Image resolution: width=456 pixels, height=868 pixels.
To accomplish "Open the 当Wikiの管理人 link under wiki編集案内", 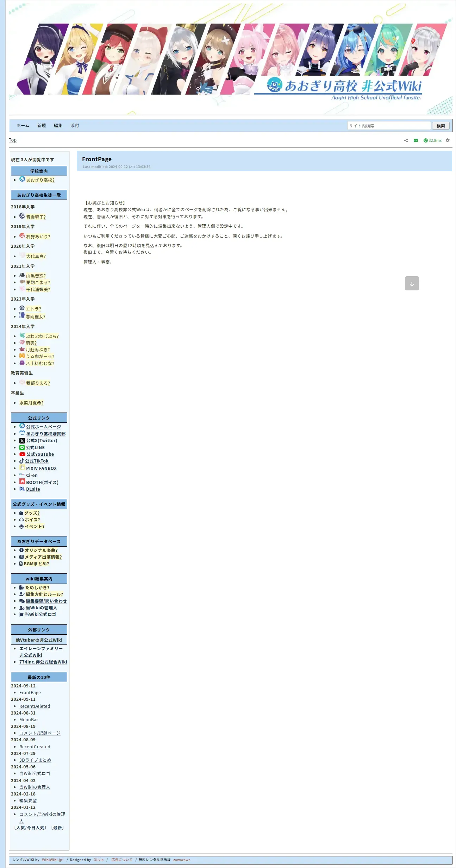I will point(41,608).
